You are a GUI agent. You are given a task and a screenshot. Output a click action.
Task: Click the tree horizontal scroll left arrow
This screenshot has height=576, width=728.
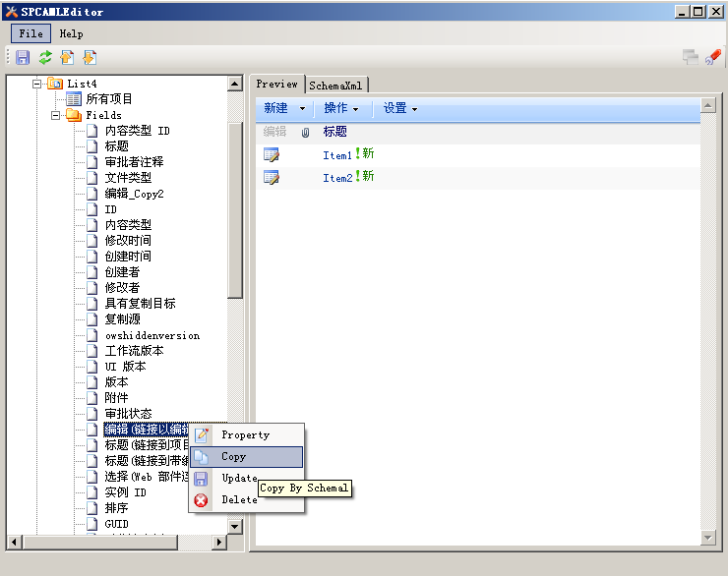[x=15, y=542]
